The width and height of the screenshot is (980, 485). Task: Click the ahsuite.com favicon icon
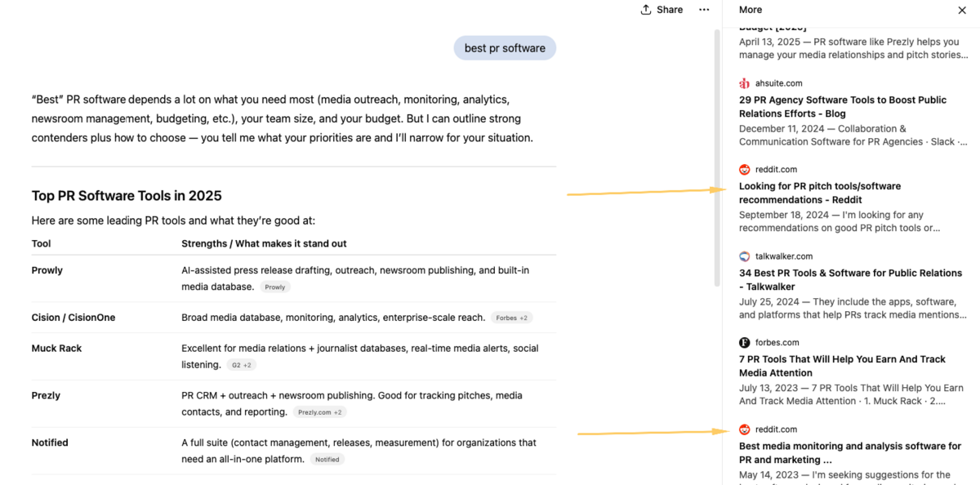[x=744, y=83]
